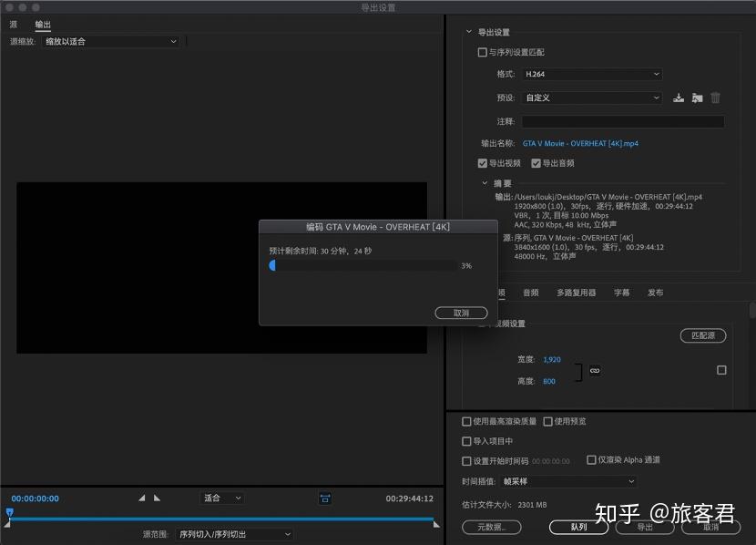
Task: Click the save preset icon
Action: click(679, 98)
